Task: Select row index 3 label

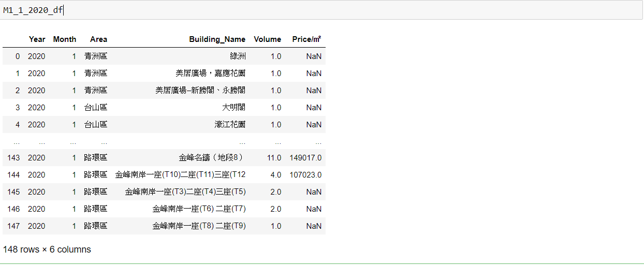Action: click(18, 108)
